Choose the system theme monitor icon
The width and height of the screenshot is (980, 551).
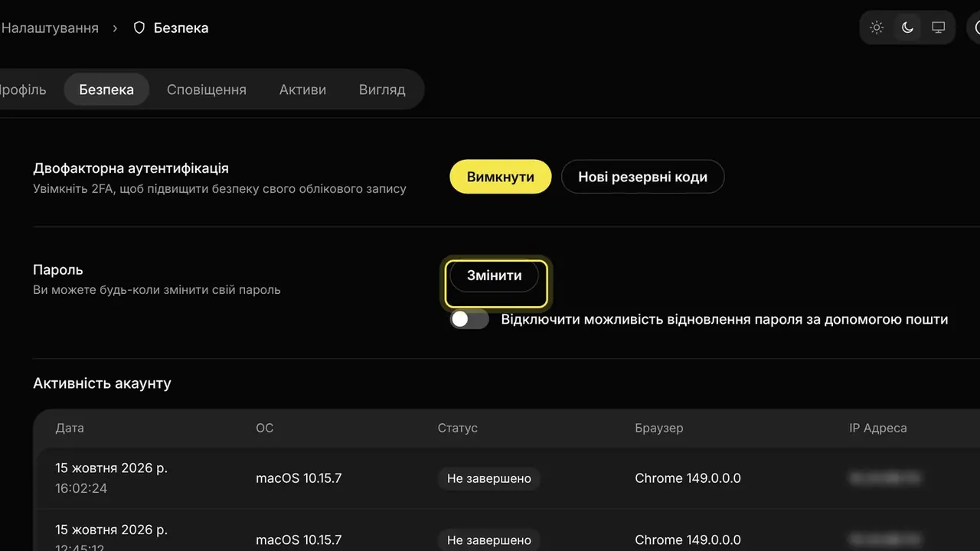click(x=938, y=28)
